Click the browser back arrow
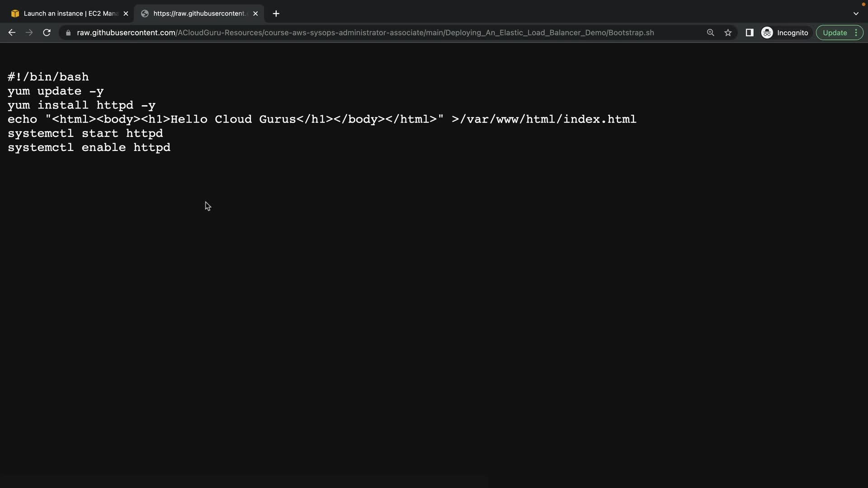 point(12,33)
